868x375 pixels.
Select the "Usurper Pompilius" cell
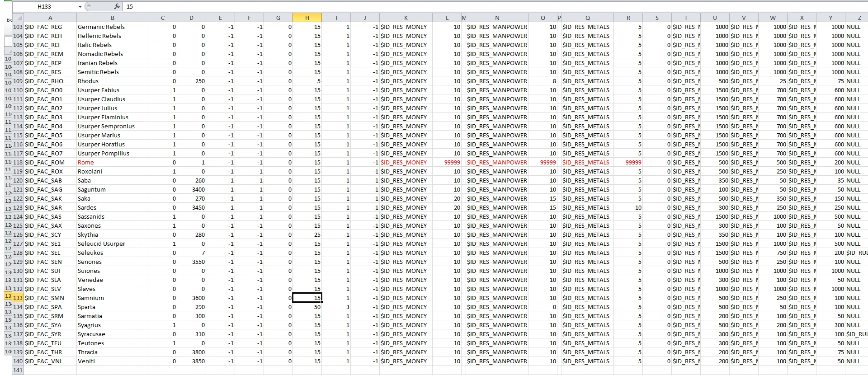(x=113, y=153)
